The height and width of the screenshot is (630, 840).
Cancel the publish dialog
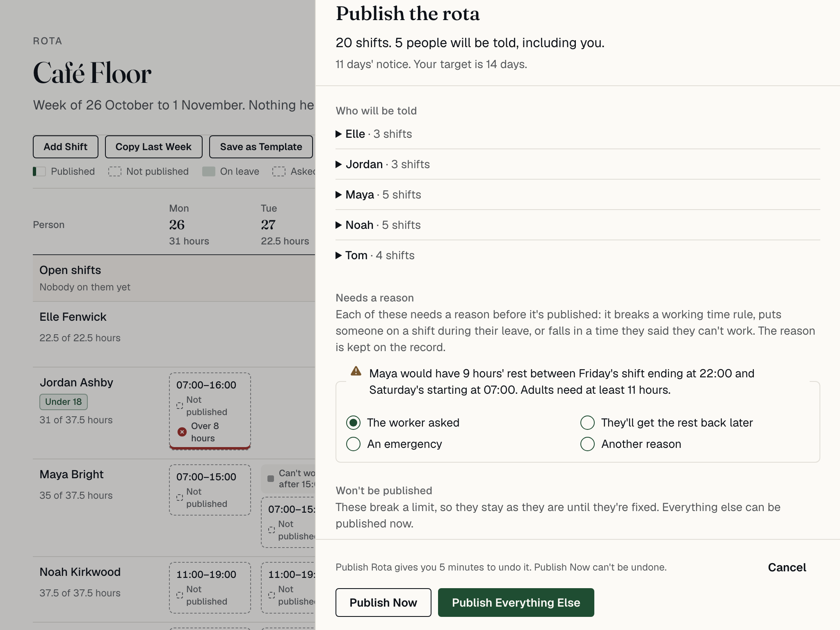(x=787, y=568)
